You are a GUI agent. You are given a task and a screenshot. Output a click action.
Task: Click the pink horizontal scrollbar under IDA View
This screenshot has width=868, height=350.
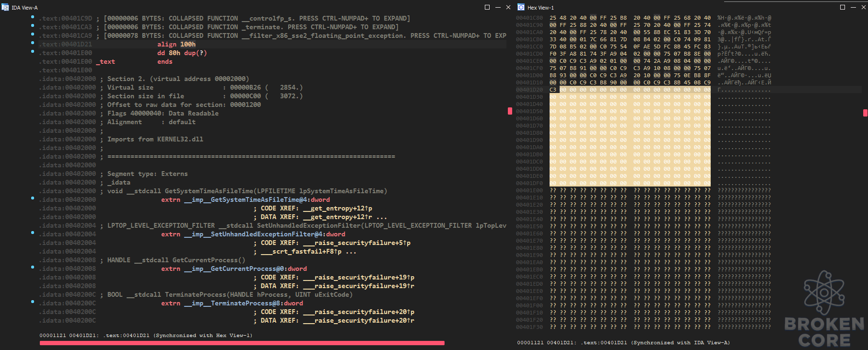[242, 343]
